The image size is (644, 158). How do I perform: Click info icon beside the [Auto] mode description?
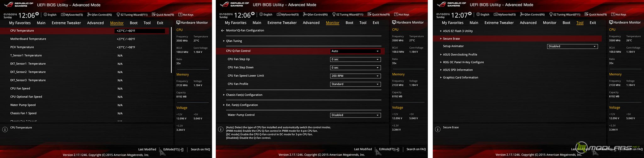click(221, 129)
